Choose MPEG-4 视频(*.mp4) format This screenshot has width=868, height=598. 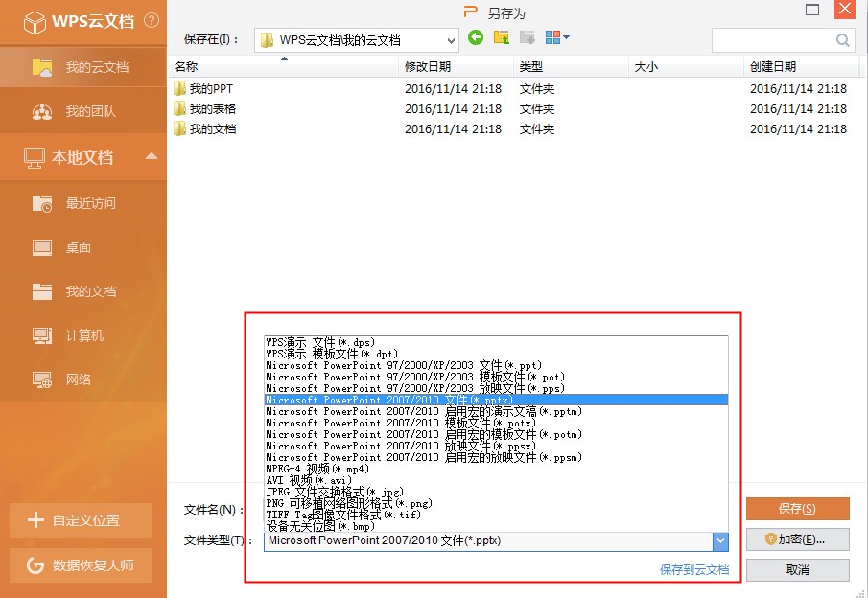pyautogui.click(x=496, y=470)
